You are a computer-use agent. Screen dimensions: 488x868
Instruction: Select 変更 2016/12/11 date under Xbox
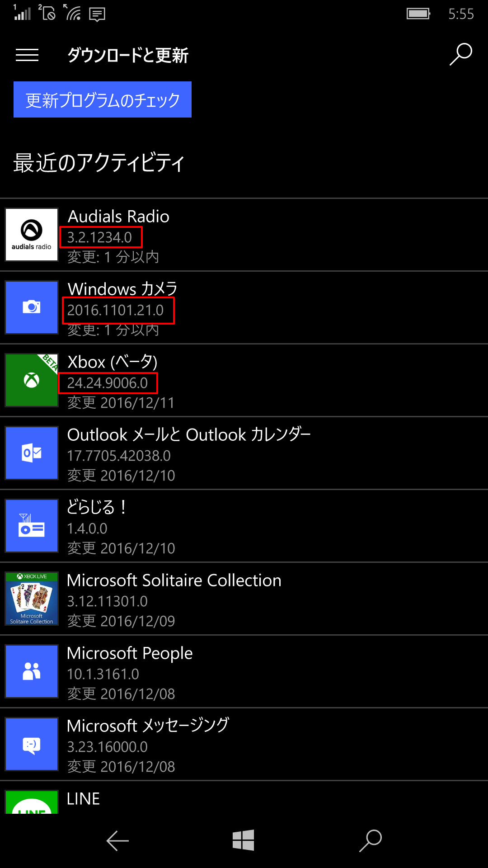tap(121, 403)
